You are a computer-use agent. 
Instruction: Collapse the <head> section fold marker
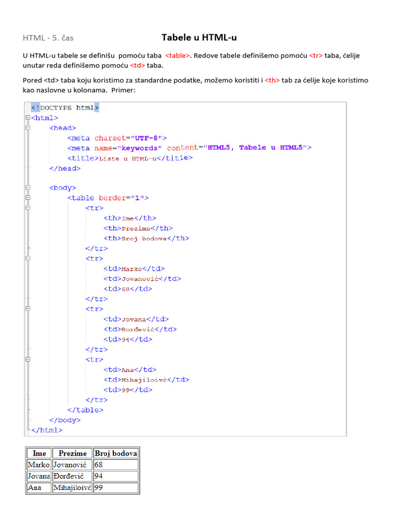[x=28, y=128]
